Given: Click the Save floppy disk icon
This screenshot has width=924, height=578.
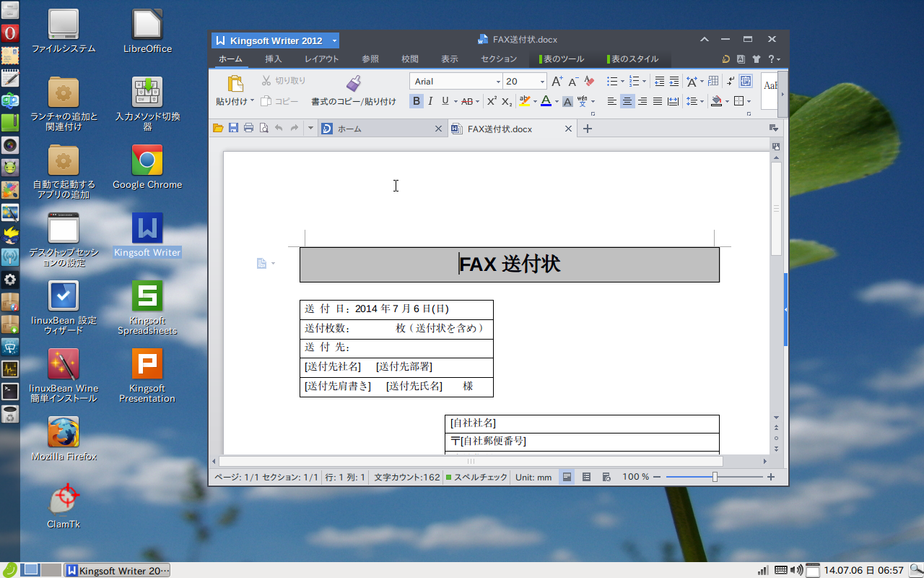Looking at the screenshot, I should pos(233,128).
